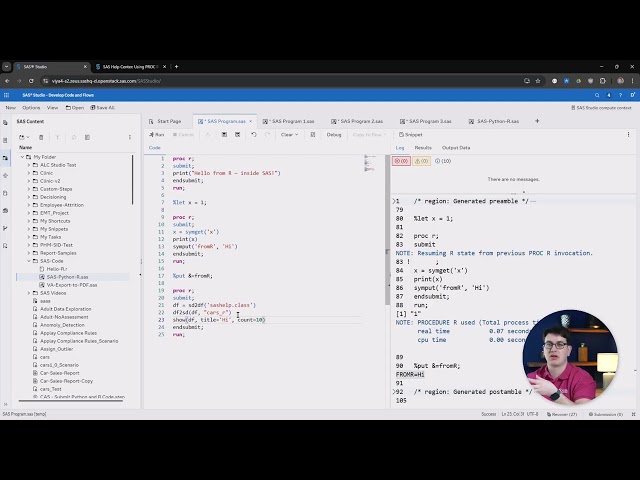This screenshot has width=640, height=480.
Task: Select SAS-Python-R.sas in the tree
Action: click(67, 277)
